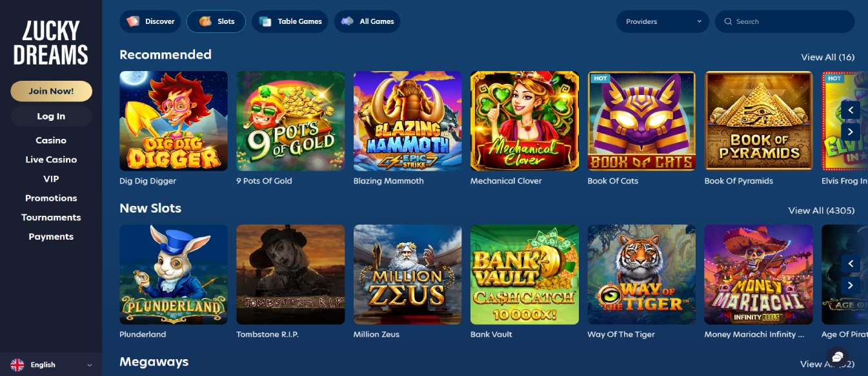Click in the Search input field

785,21
